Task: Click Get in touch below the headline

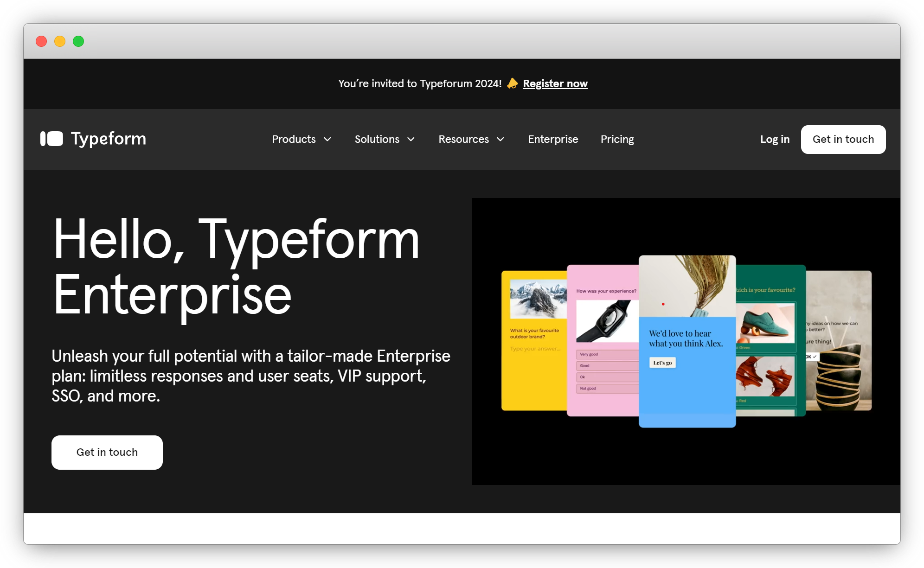Action: click(107, 452)
